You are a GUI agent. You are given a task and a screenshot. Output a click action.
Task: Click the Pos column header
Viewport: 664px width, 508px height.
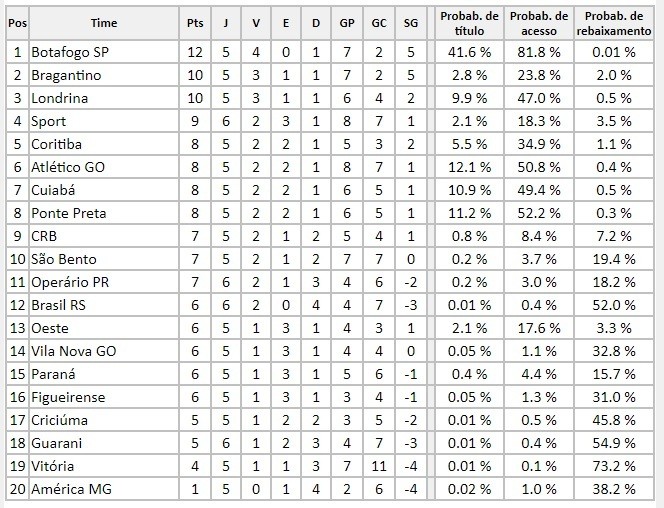(17, 23)
